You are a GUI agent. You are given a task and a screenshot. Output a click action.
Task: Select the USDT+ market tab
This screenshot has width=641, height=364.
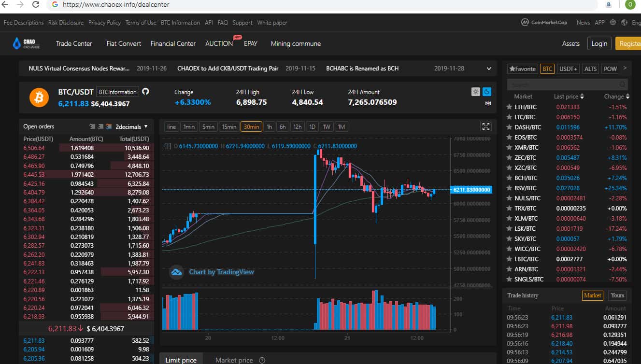[568, 69]
